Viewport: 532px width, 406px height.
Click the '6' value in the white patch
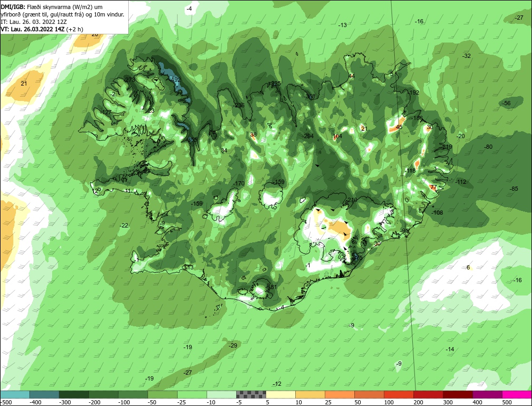[468, 267]
